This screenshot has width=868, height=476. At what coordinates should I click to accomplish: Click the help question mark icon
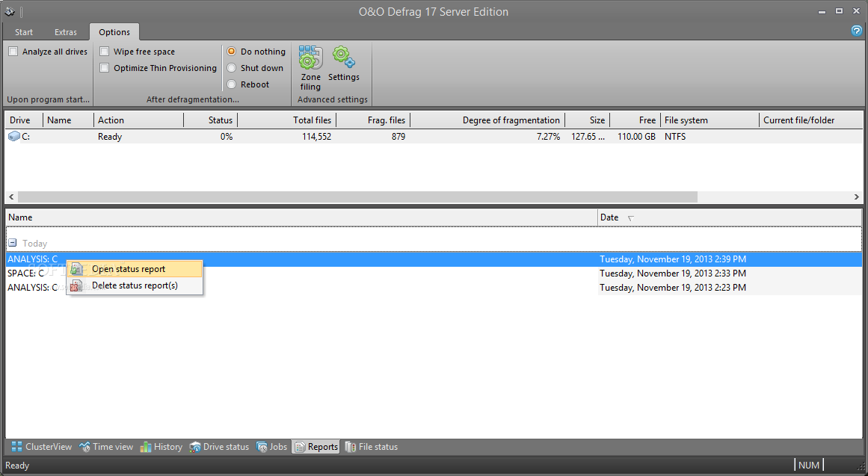[856, 31]
